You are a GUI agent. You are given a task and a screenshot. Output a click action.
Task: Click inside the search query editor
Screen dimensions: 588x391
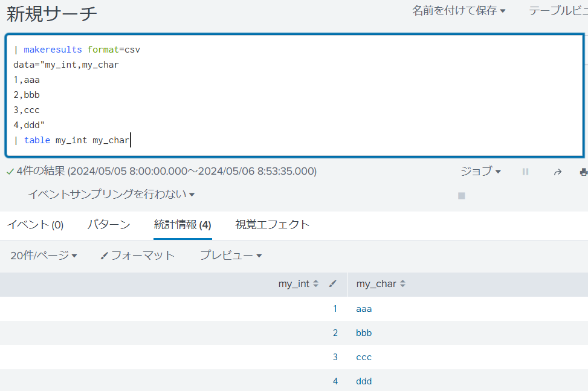click(x=295, y=95)
